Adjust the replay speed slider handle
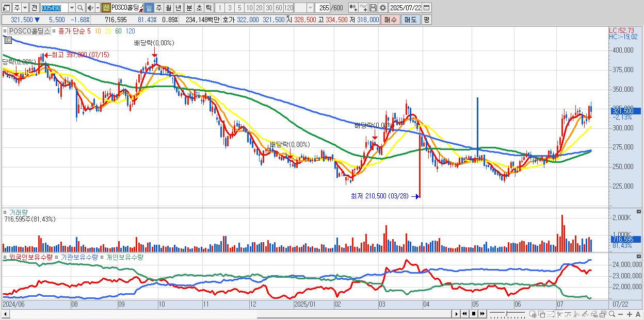This screenshot has width=644, height=320. (x=506, y=313)
